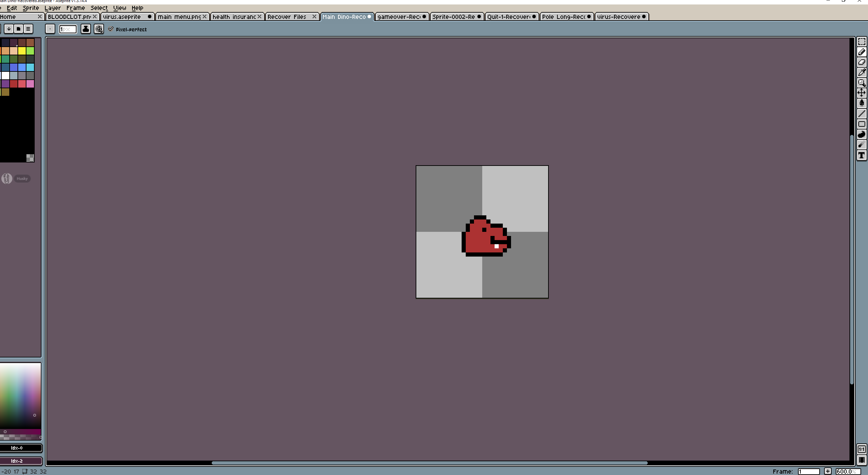Image resolution: width=868 pixels, height=475 pixels.
Task: Select the Paint Bucket tool
Action: (x=861, y=103)
